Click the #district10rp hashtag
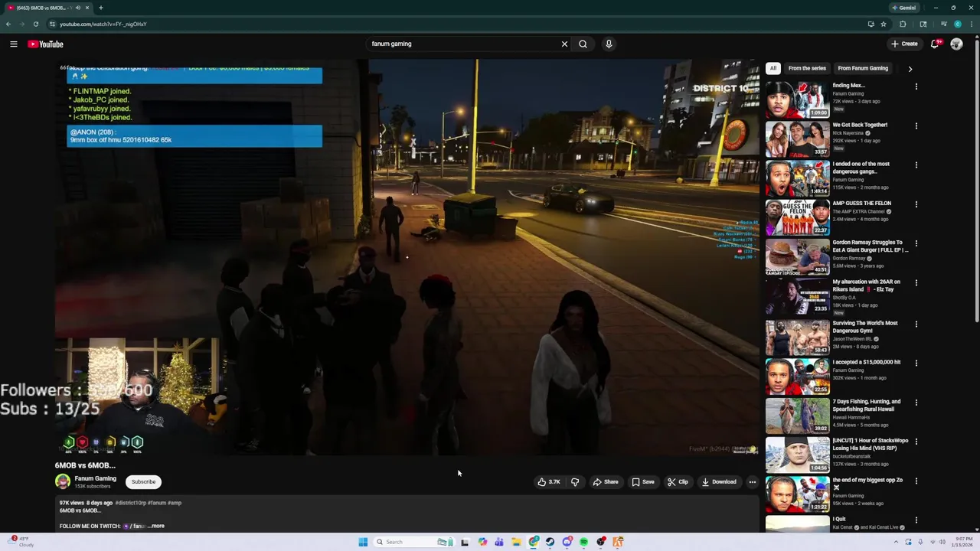The height and width of the screenshot is (551, 980). coord(130,503)
